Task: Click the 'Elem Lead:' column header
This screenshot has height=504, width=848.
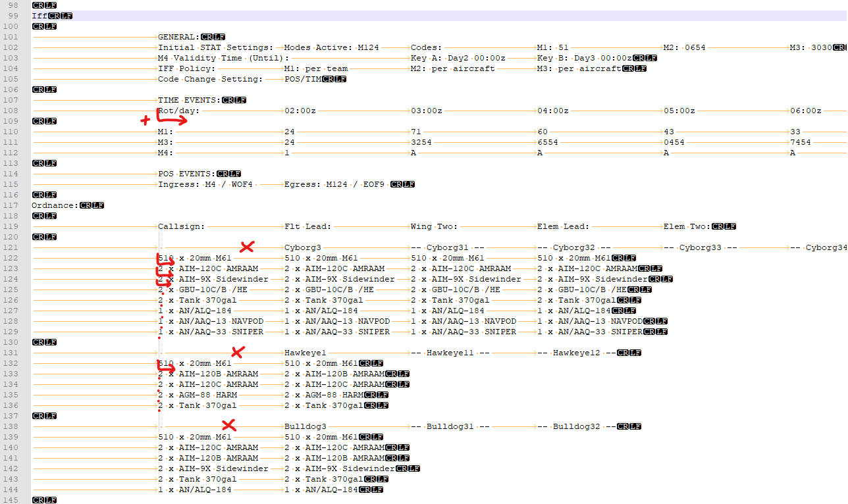Action: [564, 226]
